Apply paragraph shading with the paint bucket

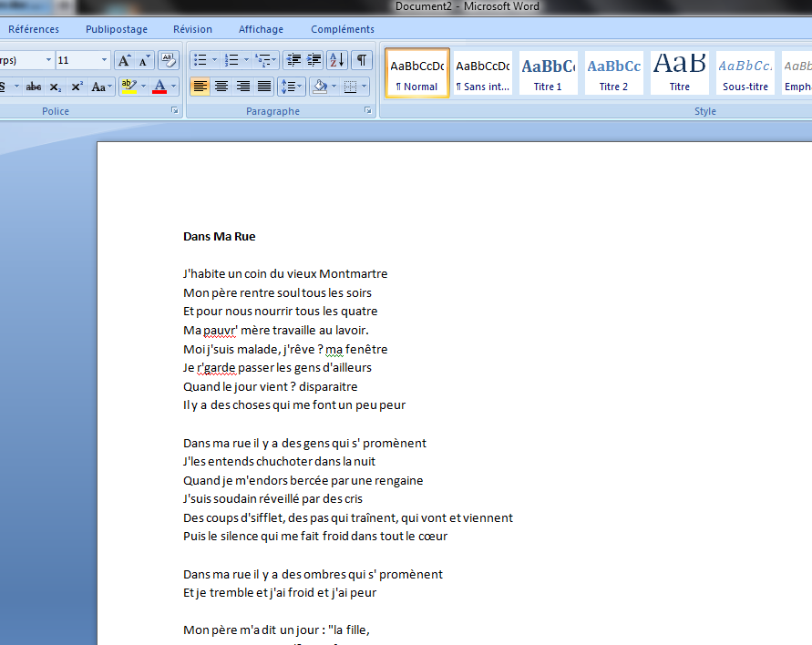(x=320, y=87)
